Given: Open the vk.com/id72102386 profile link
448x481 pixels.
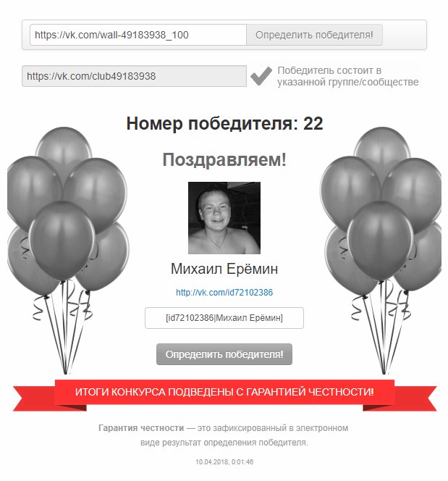Looking at the screenshot, I should (224, 293).
